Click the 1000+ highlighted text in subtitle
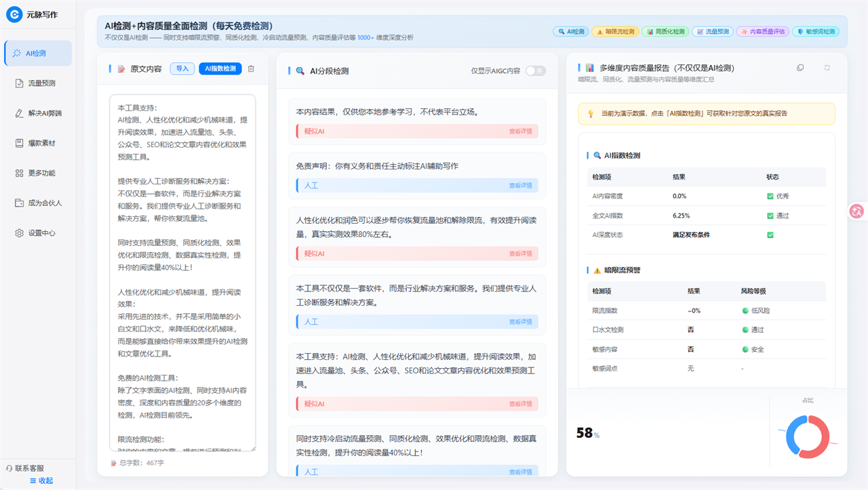The image size is (868, 490). click(x=366, y=38)
